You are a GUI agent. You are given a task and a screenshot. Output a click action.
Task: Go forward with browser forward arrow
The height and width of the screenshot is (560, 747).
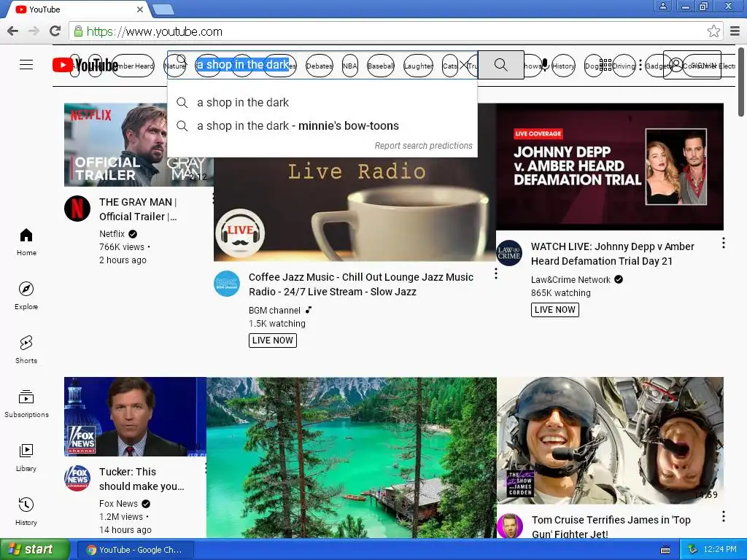click(x=34, y=31)
